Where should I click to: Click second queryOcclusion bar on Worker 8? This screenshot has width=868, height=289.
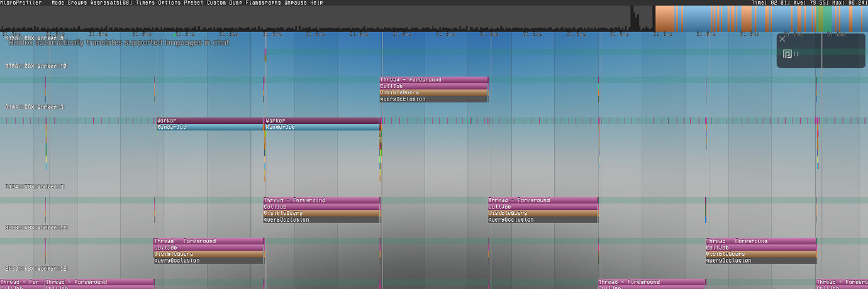[x=543, y=219]
